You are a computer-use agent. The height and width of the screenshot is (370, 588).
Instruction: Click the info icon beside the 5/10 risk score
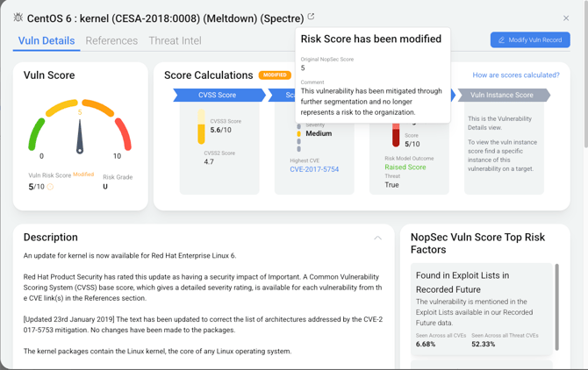point(50,187)
